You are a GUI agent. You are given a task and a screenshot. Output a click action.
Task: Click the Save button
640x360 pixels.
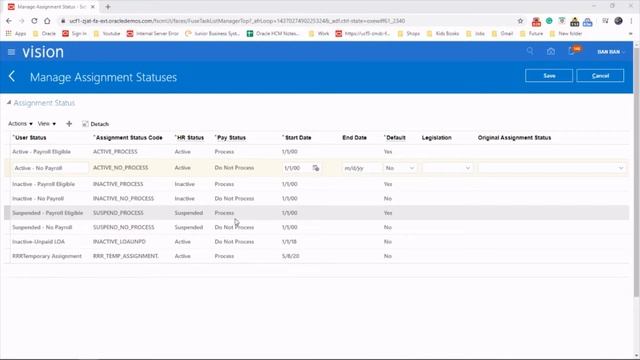[549, 76]
